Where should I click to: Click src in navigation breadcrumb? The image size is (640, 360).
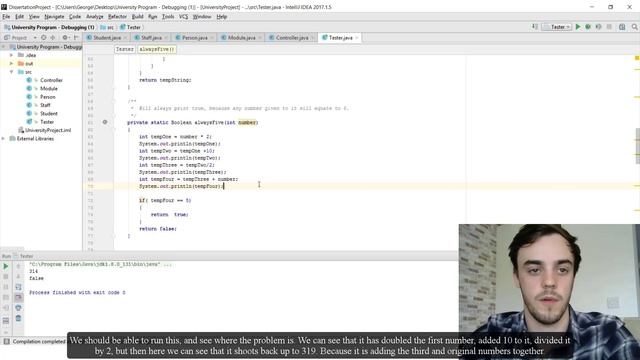point(107,27)
